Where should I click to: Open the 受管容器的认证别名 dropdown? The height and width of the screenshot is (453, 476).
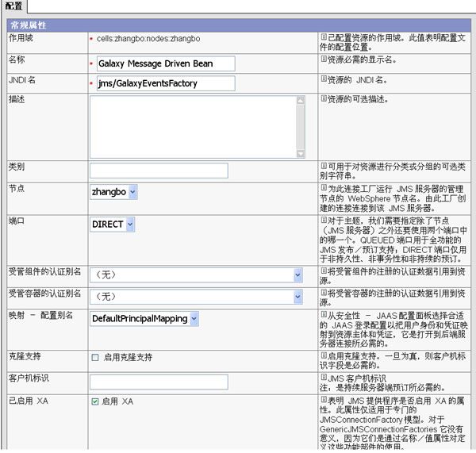click(x=196, y=297)
